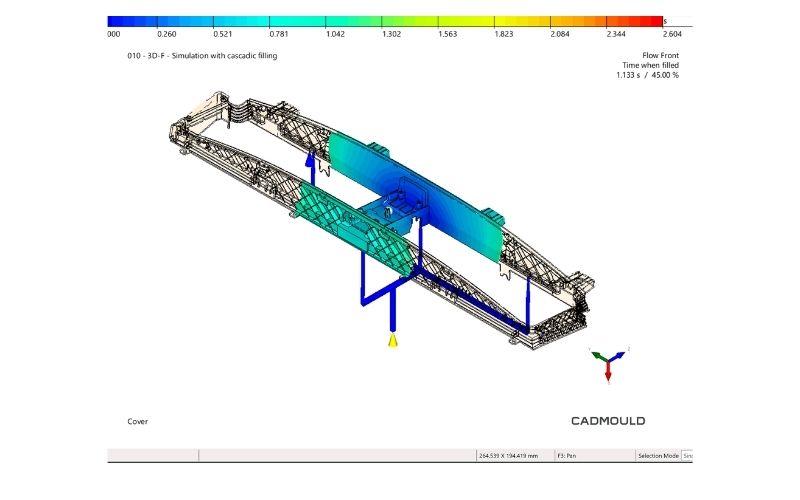Click the simulation title text

coord(202,56)
